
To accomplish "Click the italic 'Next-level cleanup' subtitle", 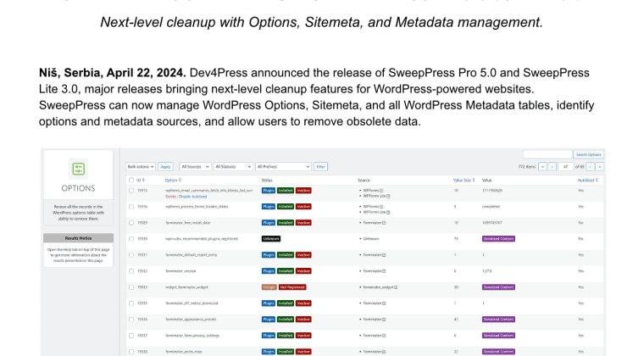I will tap(322, 22).
